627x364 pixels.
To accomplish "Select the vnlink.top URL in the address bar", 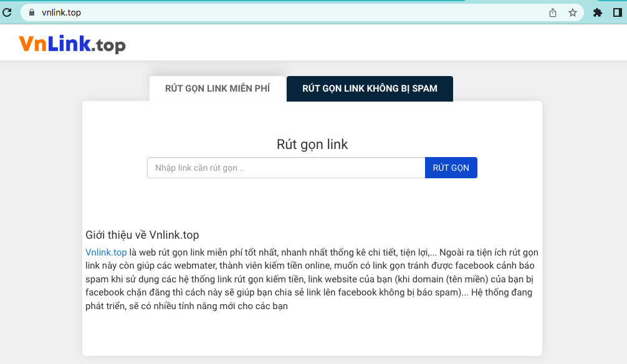I will coord(61,12).
